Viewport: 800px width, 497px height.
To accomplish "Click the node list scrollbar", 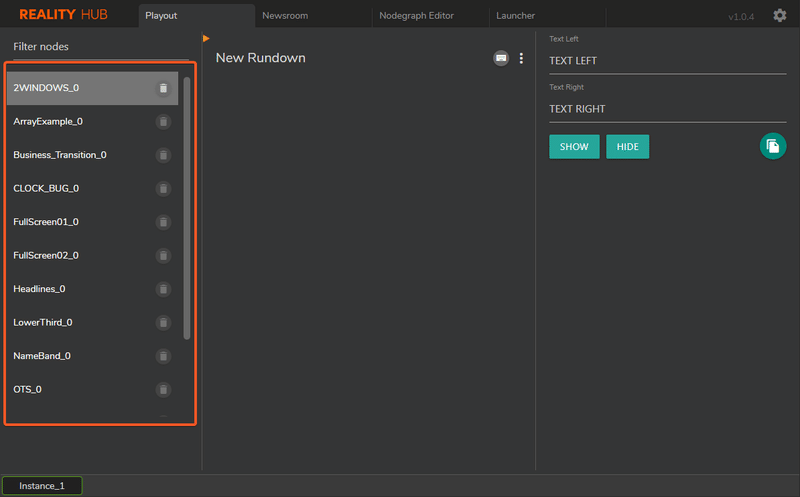I will point(187,208).
